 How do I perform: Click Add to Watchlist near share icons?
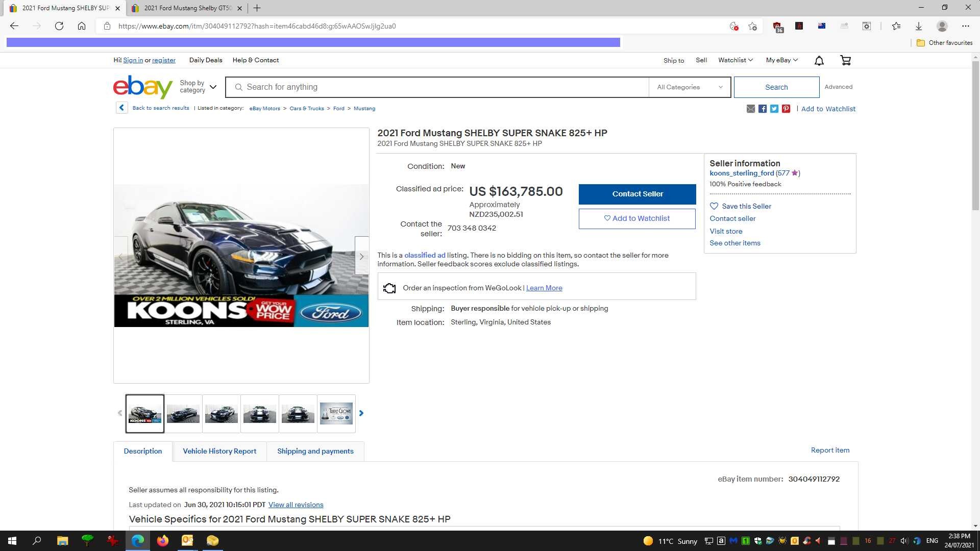coord(828,109)
